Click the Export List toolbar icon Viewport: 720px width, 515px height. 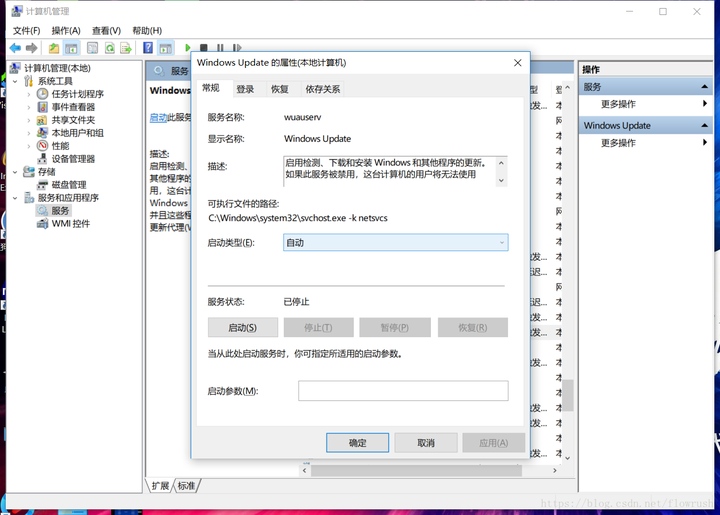pyautogui.click(x=126, y=48)
